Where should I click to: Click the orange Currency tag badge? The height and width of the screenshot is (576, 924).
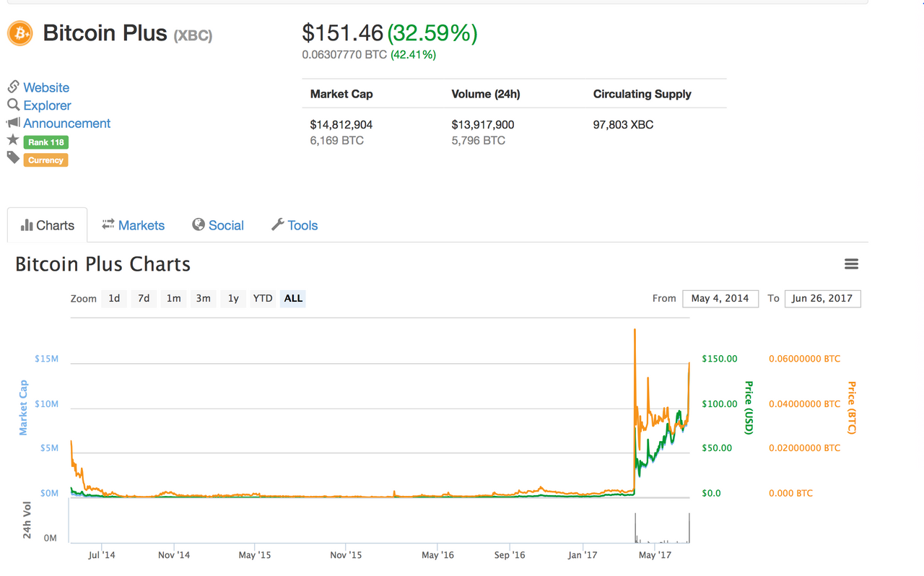(x=46, y=160)
